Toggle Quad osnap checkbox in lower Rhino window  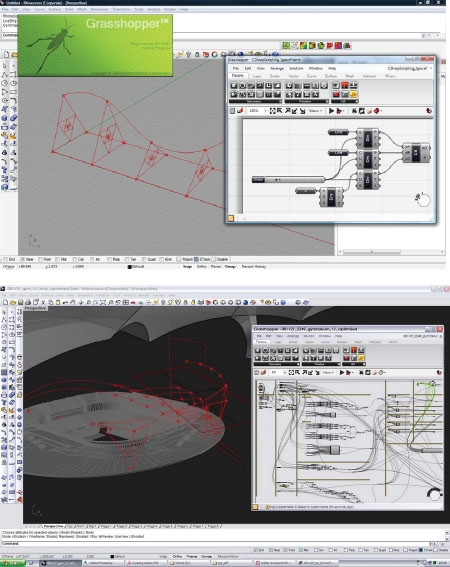(376, 550)
